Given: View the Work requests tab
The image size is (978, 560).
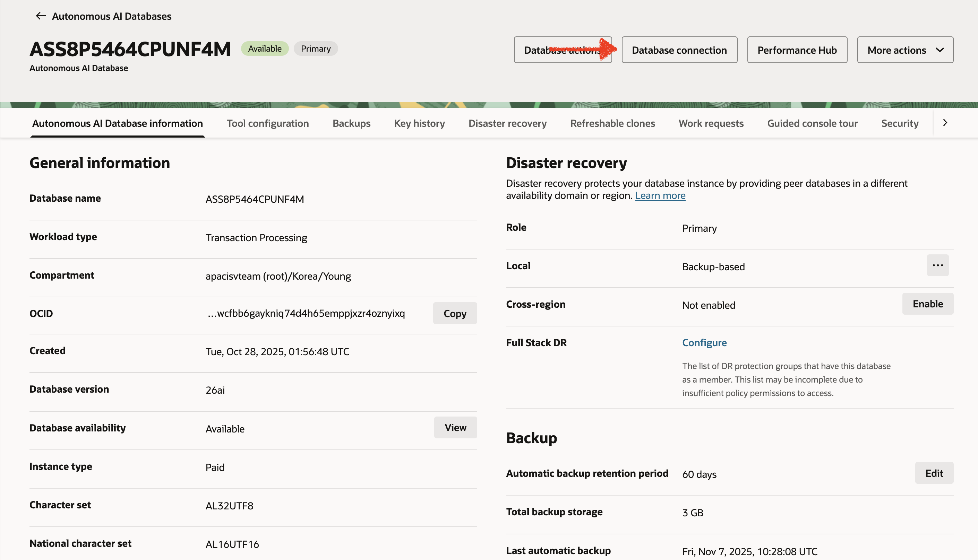Looking at the screenshot, I should click(x=711, y=123).
